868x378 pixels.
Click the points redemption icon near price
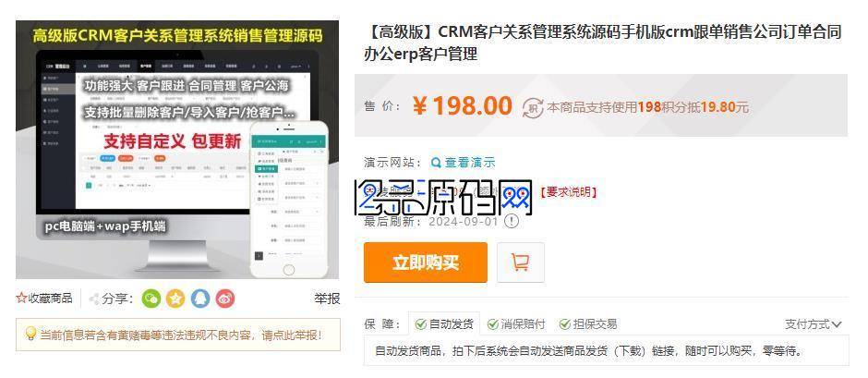(533, 107)
